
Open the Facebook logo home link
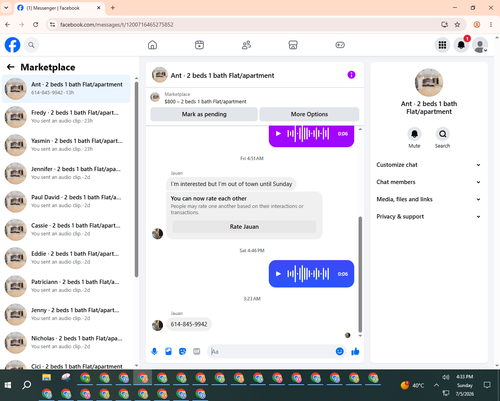[x=12, y=45]
